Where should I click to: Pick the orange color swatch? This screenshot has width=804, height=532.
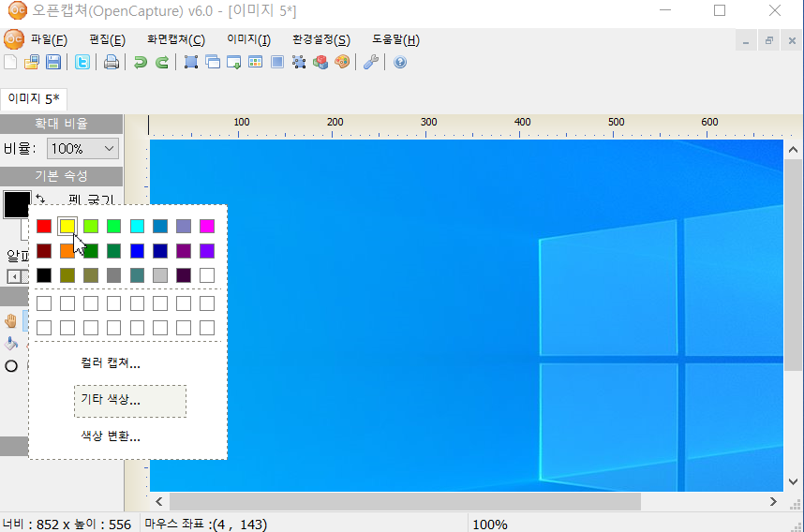67,251
